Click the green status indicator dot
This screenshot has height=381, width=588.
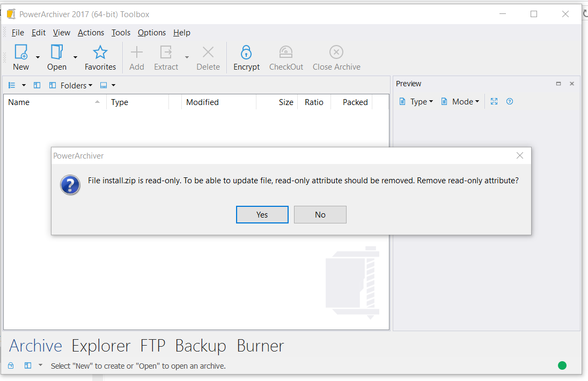[x=562, y=365]
